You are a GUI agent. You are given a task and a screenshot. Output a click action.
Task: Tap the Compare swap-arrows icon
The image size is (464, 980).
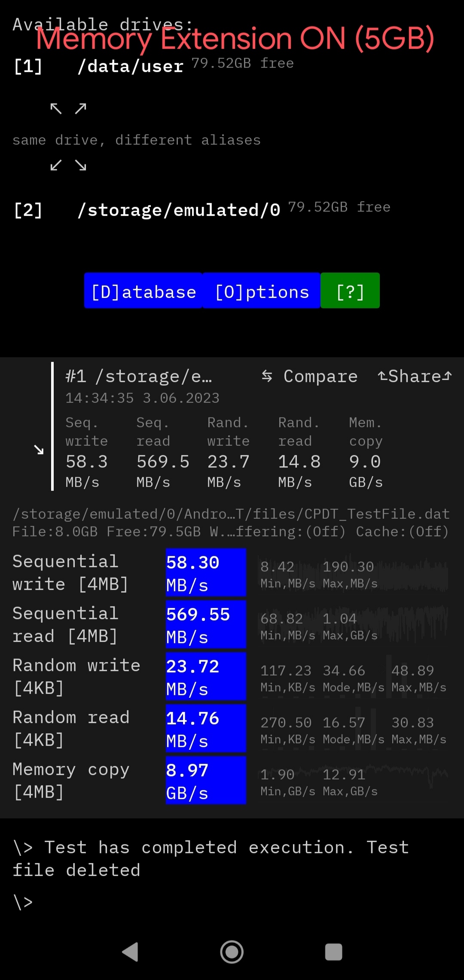(267, 376)
